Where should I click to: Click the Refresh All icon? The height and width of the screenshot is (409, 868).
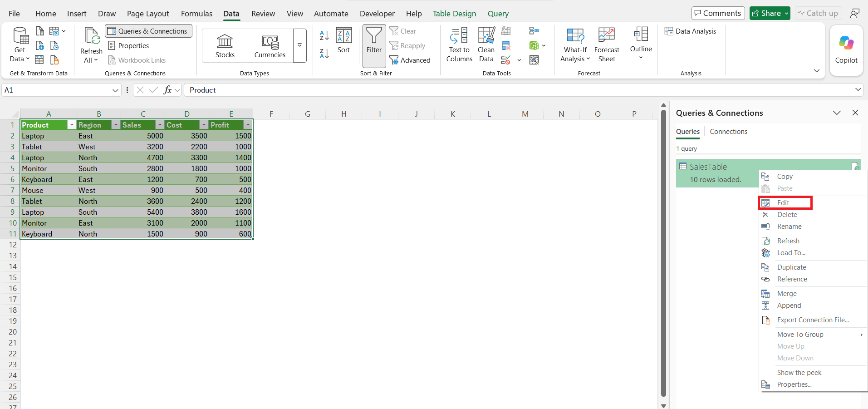(x=91, y=44)
